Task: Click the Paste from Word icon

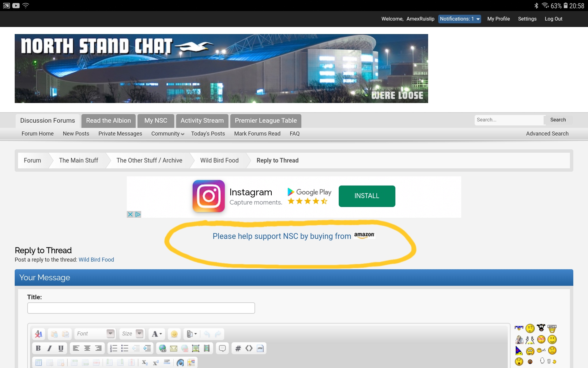Action: pyautogui.click(x=65, y=334)
